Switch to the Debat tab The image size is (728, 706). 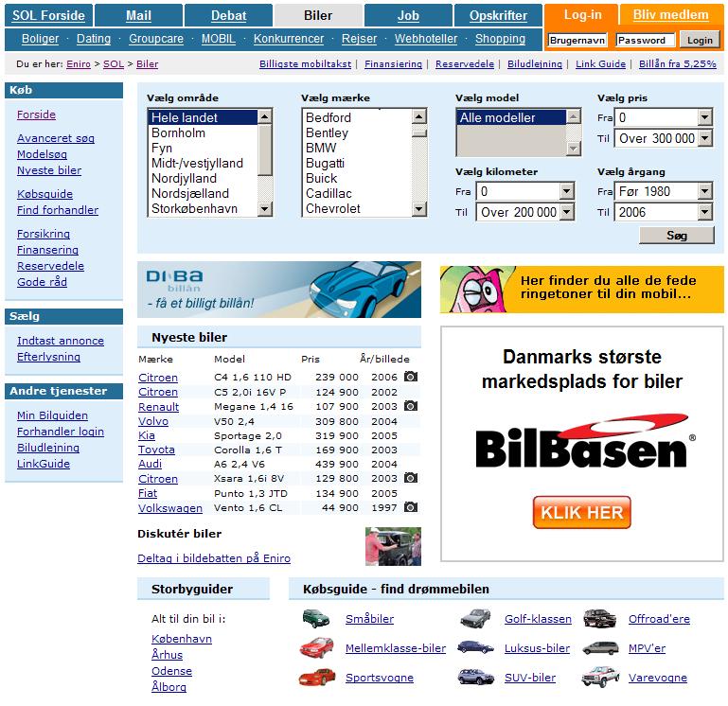coord(228,15)
